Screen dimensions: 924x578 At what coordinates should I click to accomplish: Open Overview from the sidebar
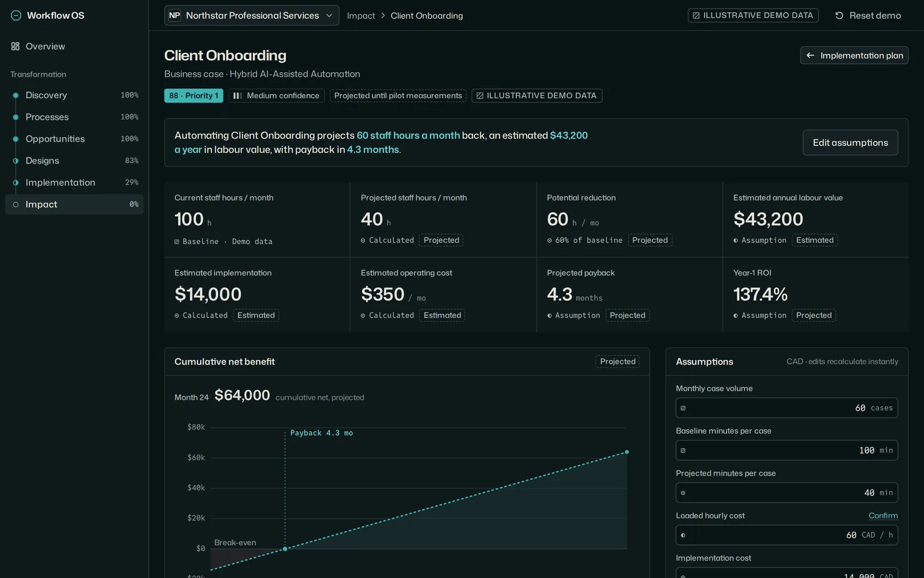coord(74,46)
